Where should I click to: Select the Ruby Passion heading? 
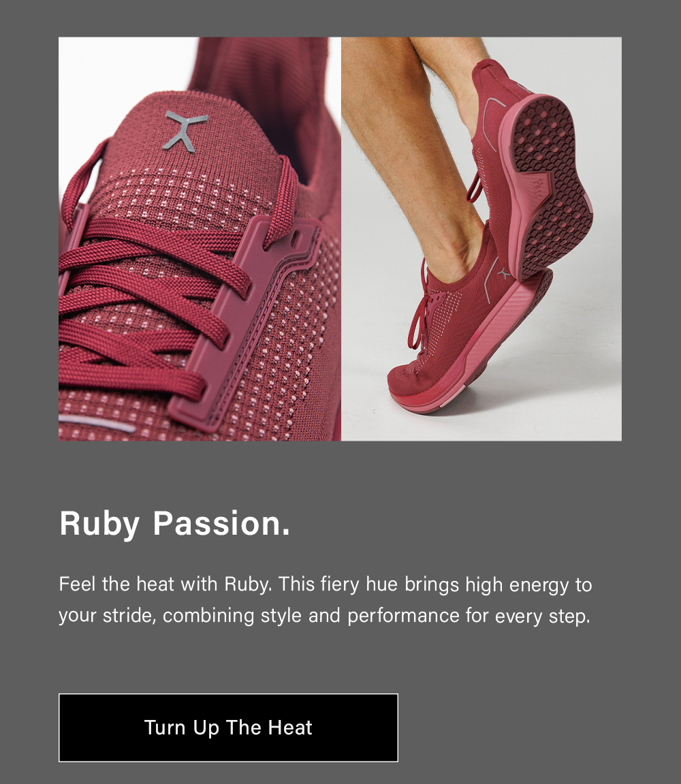(x=174, y=524)
